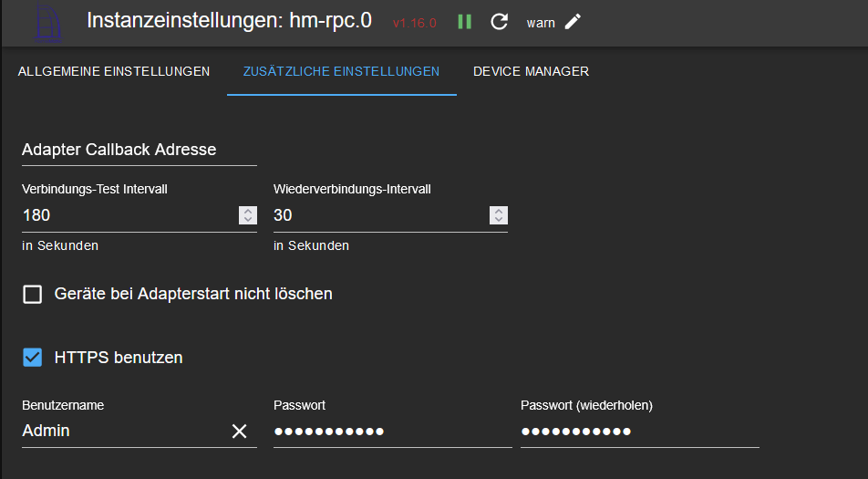Viewport: 868px width, 479px height.
Task: Click into the Passwort field
Action: [392, 432]
